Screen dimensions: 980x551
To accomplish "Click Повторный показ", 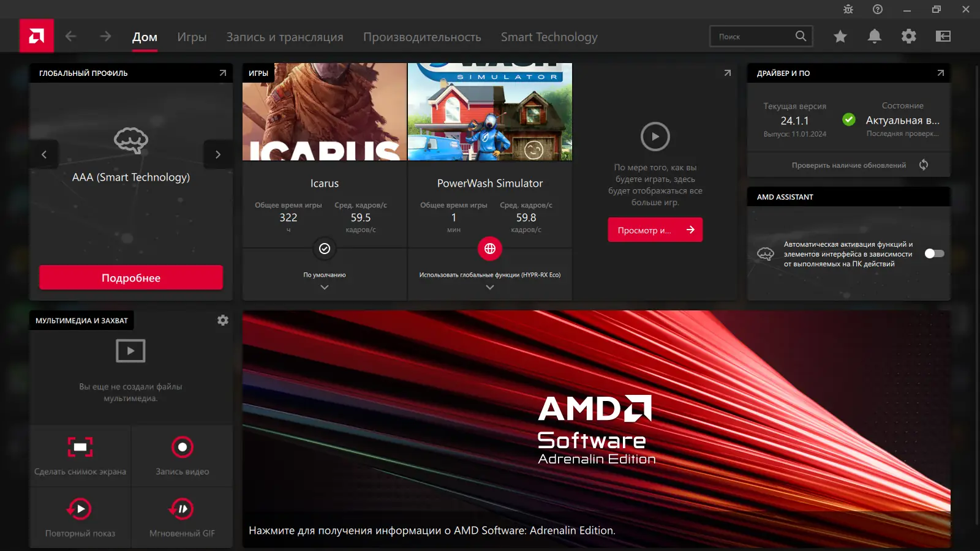I will tap(80, 518).
